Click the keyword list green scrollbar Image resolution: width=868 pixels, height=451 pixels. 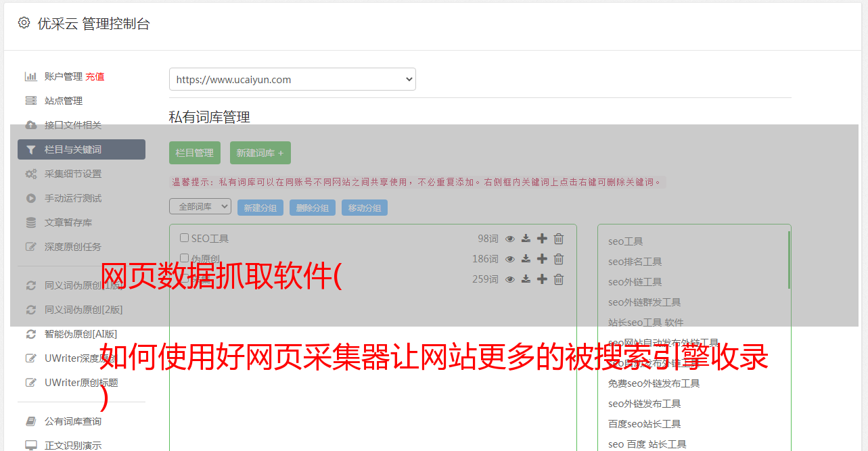pos(789,260)
